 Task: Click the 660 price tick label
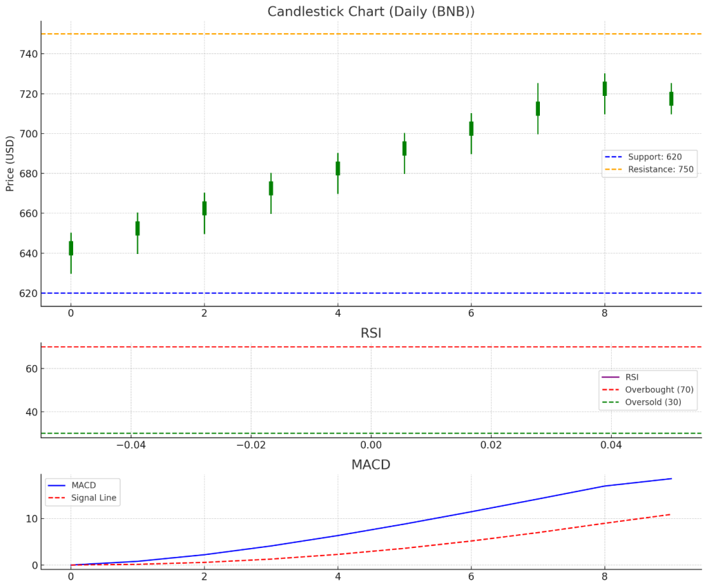pyautogui.click(x=28, y=213)
